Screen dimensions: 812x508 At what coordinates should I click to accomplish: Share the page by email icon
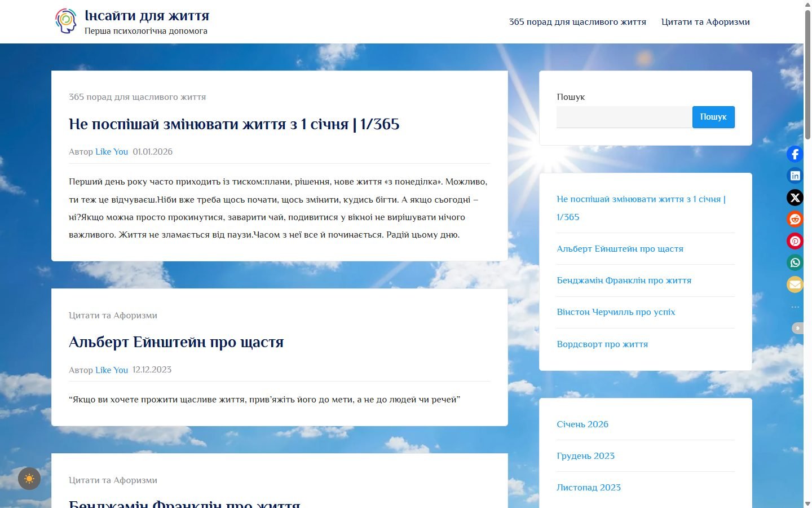[795, 284]
